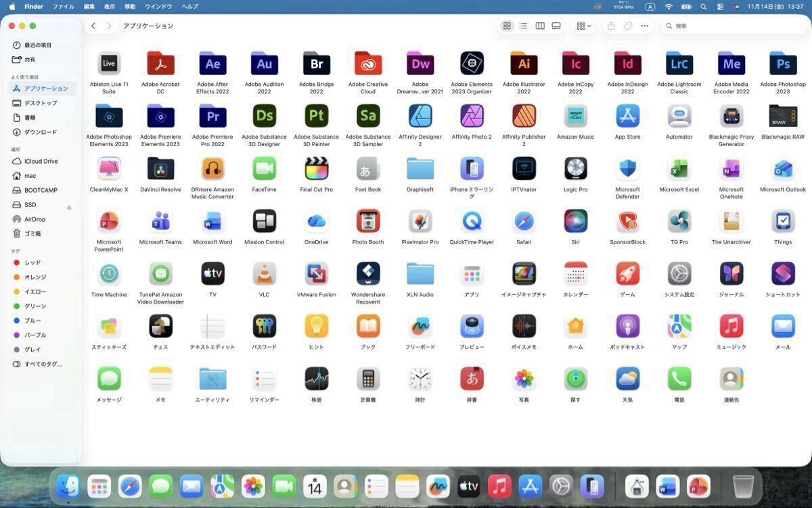812x508 pixels.
Task: Open Adobe Bridge 2022 folder
Action: [x=316, y=64]
